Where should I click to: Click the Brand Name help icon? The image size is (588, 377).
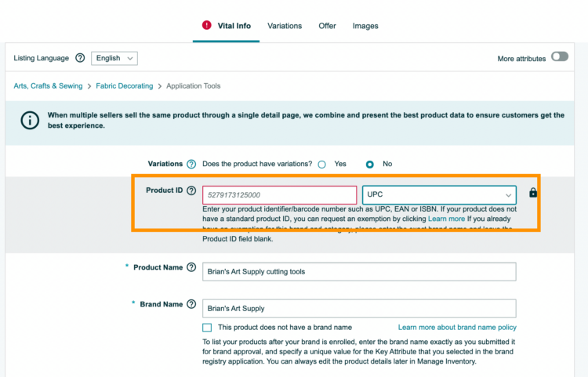(191, 305)
